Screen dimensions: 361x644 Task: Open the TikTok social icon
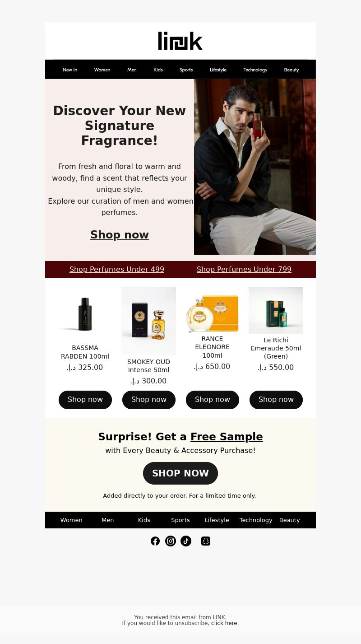coord(186,541)
